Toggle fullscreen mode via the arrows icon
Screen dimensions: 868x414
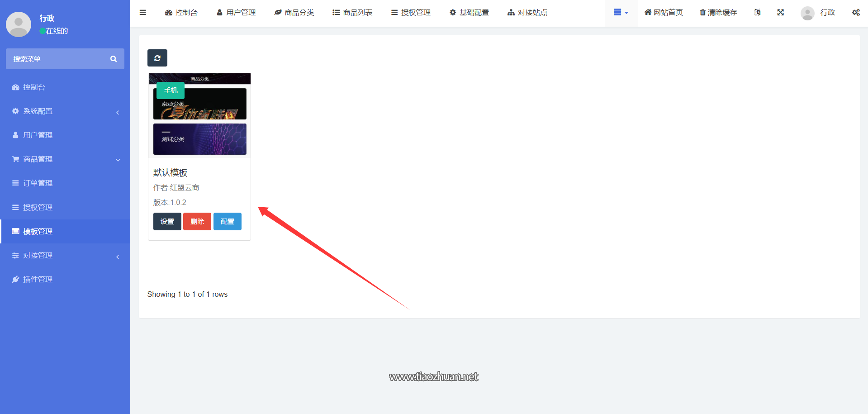(781, 12)
